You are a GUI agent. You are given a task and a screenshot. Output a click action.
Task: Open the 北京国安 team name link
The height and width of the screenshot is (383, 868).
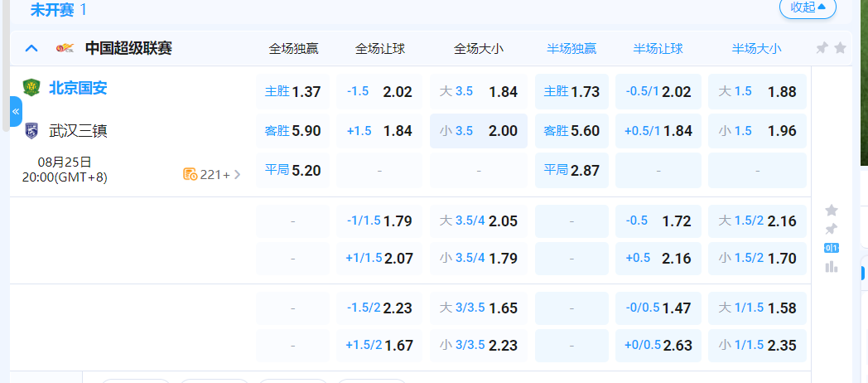pos(78,88)
